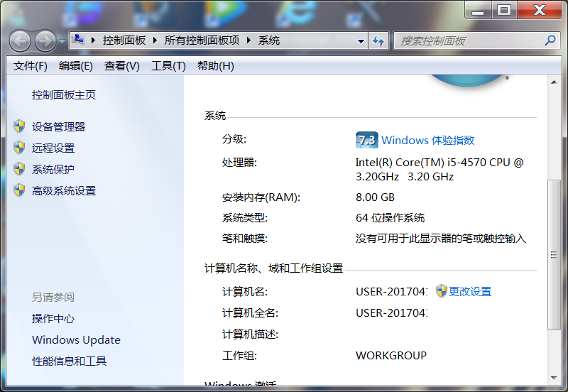Open 远程设置 link
Viewport: 568px width, 392px height.
(53, 148)
